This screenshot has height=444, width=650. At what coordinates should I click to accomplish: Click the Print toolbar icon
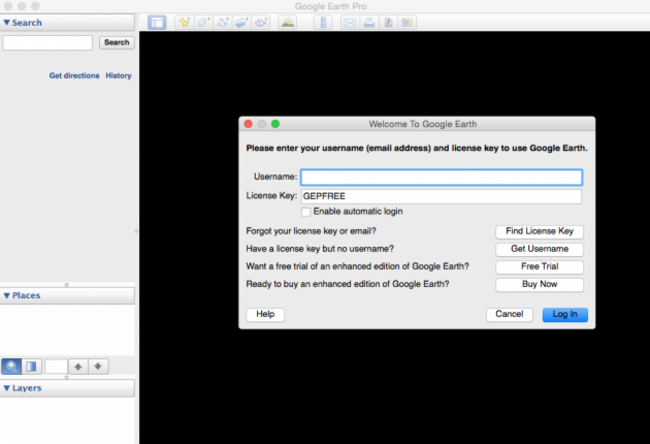369,22
